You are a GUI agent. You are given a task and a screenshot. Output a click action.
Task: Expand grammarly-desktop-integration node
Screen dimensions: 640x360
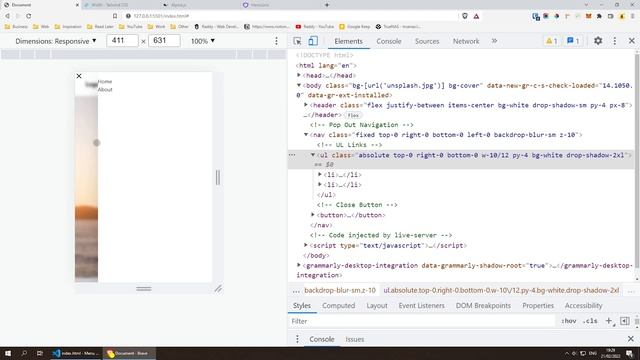299,265
